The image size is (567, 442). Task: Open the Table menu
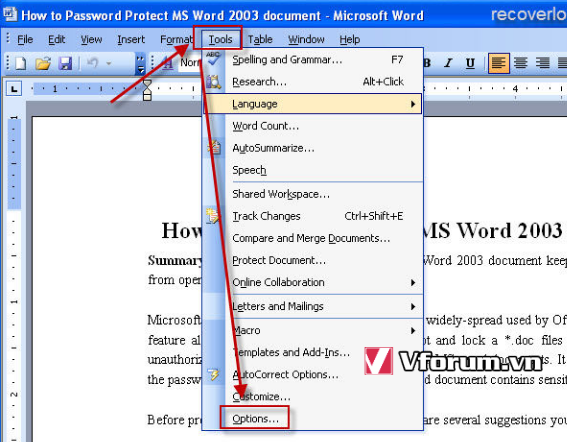pyautogui.click(x=260, y=39)
